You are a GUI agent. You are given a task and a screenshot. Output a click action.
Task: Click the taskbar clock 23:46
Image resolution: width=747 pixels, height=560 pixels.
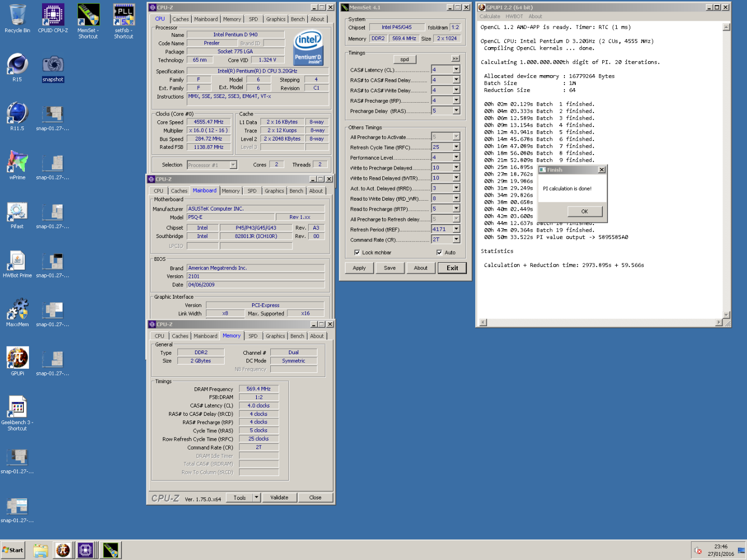pyautogui.click(x=721, y=547)
